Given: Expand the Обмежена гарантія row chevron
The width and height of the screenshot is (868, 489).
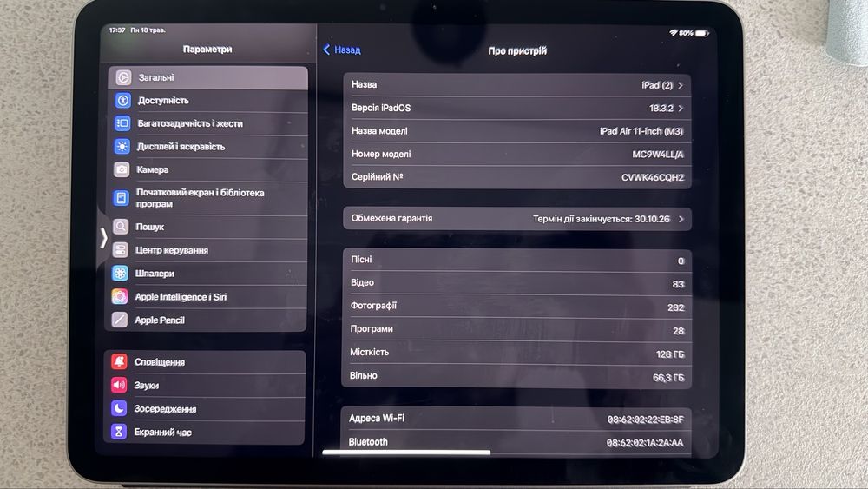Looking at the screenshot, I should (681, 219).
